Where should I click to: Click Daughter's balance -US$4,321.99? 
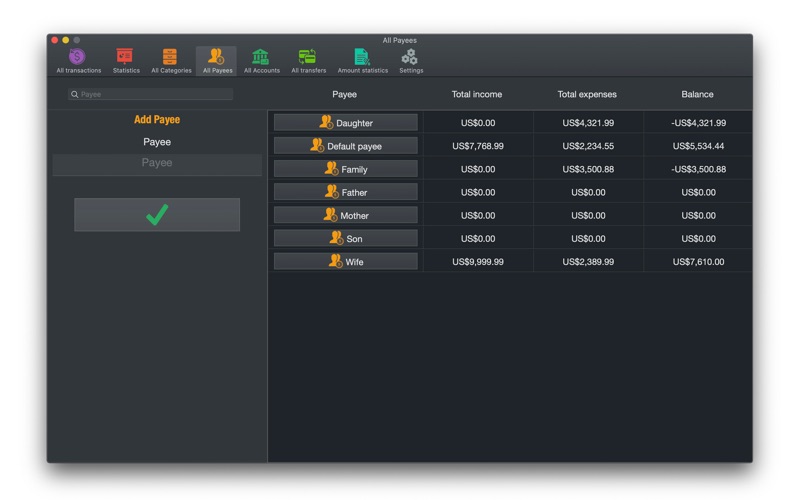698,123
